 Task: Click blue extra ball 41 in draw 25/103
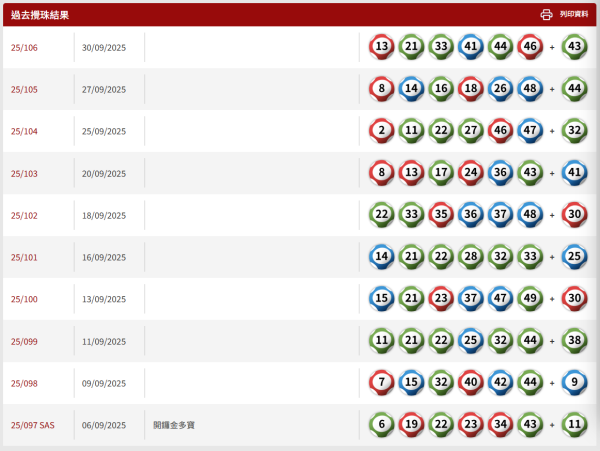coord(574,173)
